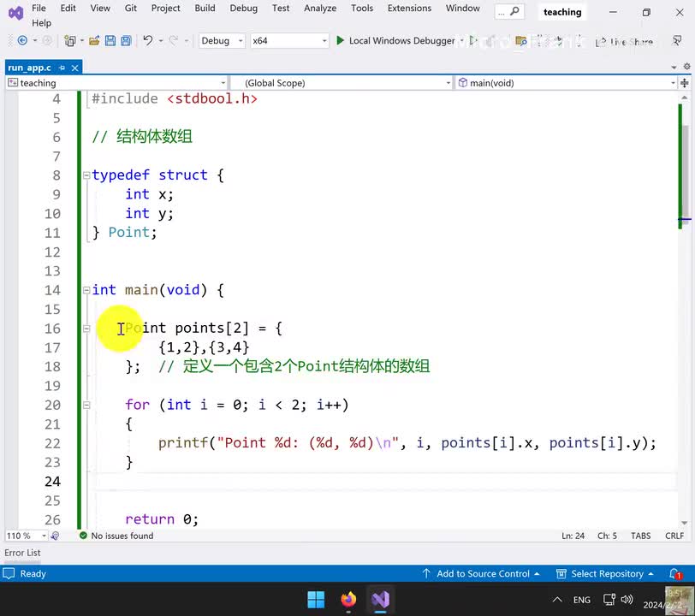This screenshot has width=695, height=616.
Task: Open the Debug menu
Action: click(x=243, y=8)
